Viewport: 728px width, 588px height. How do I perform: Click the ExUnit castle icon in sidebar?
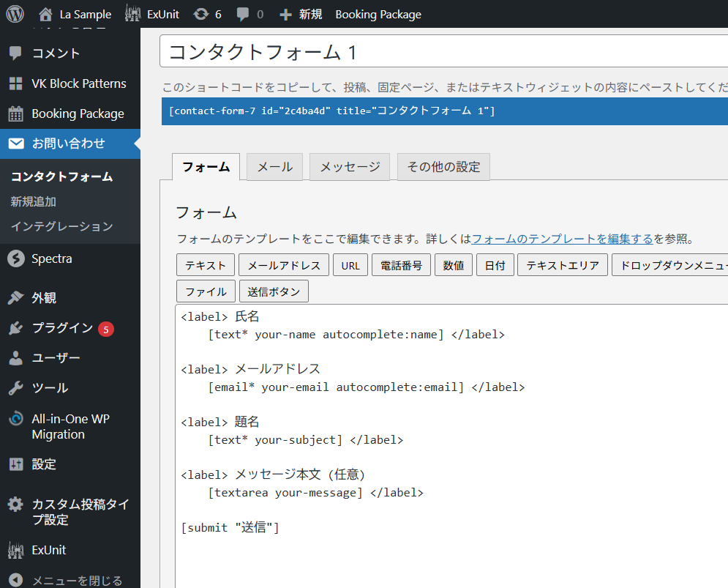click(x=16, y=551)
